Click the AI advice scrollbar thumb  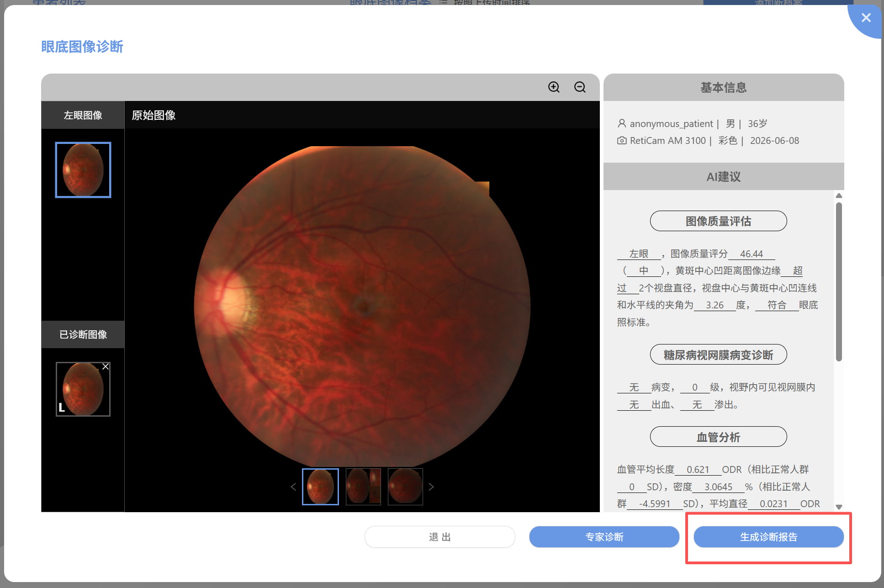point(839,282)
